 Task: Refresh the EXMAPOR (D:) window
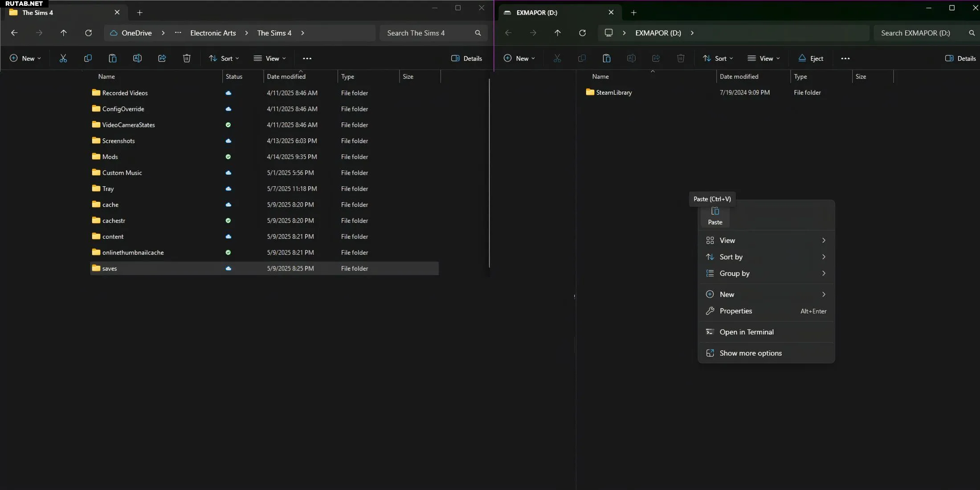pyautogui.click(x=582, y=33)
